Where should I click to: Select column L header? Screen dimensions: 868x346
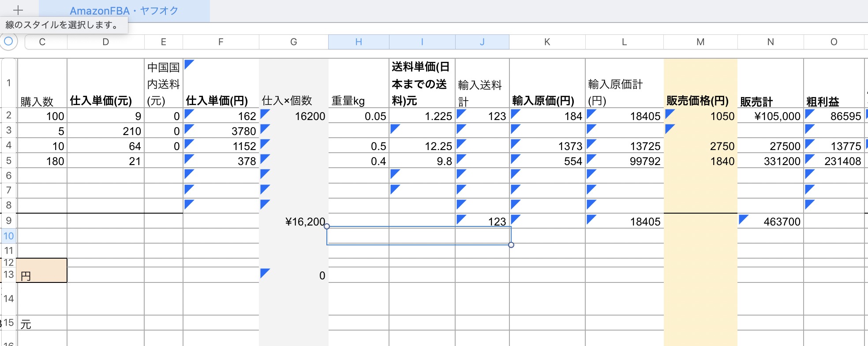625,42
